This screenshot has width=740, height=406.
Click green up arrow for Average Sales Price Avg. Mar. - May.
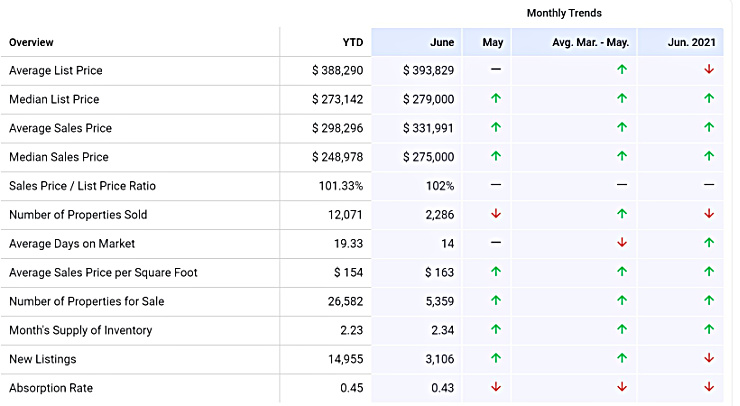point(621,128)
